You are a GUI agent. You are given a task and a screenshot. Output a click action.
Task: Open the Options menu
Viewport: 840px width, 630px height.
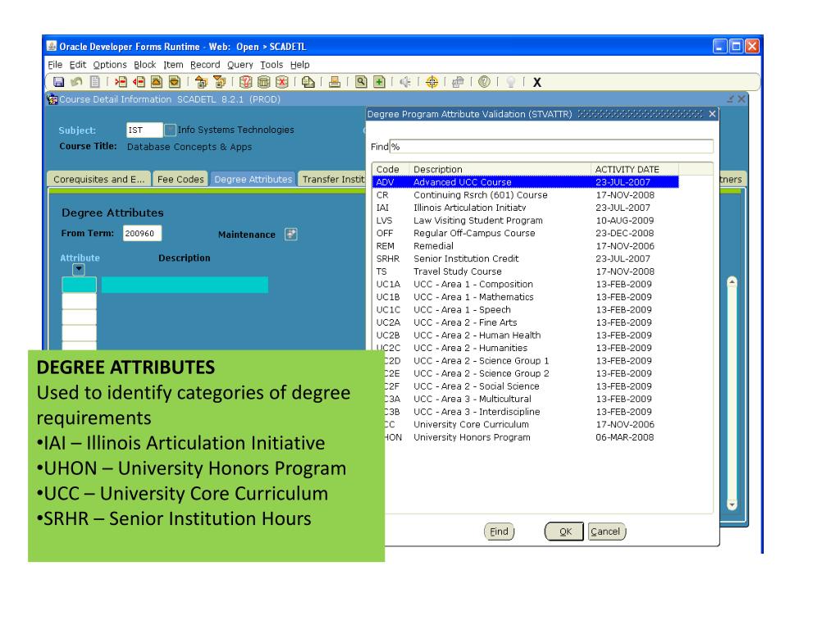click(x=110, y=65)
